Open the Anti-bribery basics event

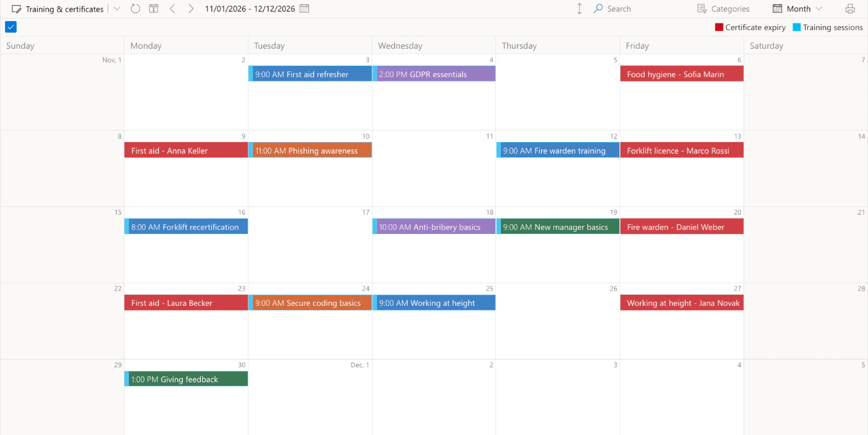(x=434, y=226)
